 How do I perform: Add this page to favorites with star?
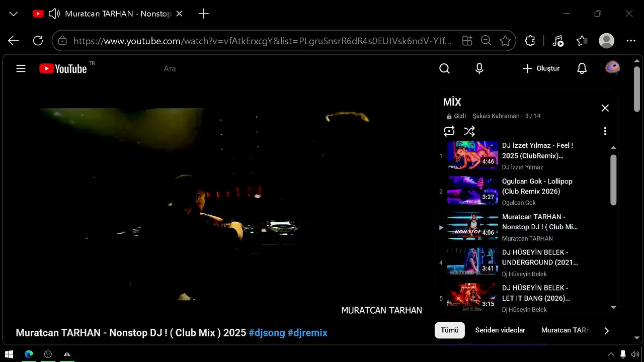(505, 41)
